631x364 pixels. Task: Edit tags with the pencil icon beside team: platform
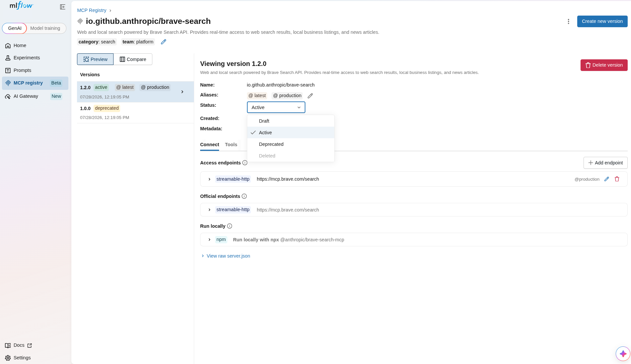[163, 42]
